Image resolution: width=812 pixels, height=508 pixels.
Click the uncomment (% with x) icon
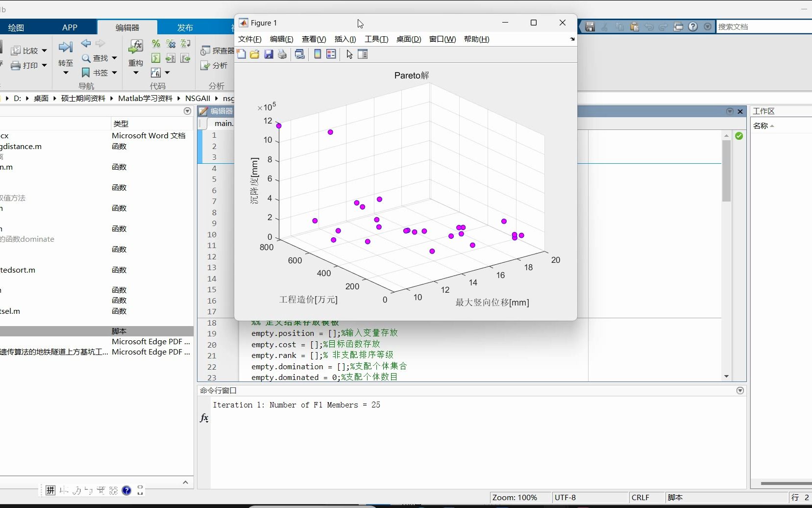coord(171,44)
